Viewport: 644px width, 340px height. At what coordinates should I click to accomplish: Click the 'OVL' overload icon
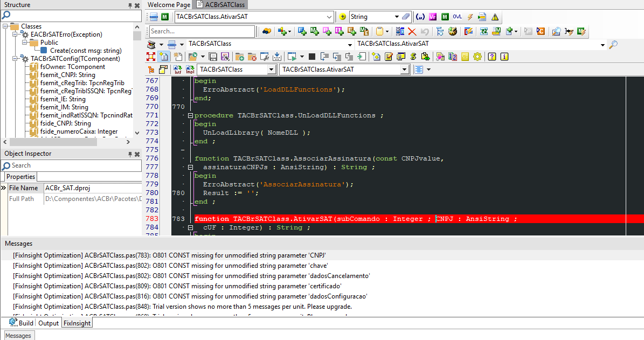coord(457,17)
